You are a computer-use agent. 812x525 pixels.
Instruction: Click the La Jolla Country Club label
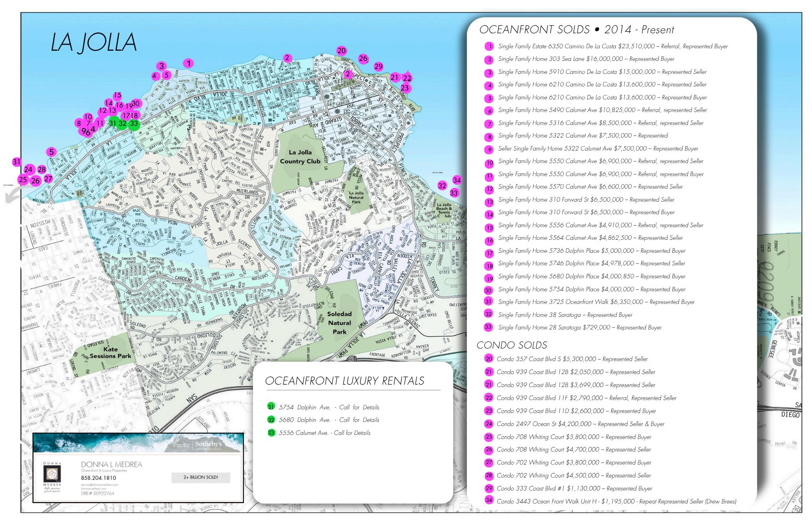pyautogui.click(x=300, y=157)
